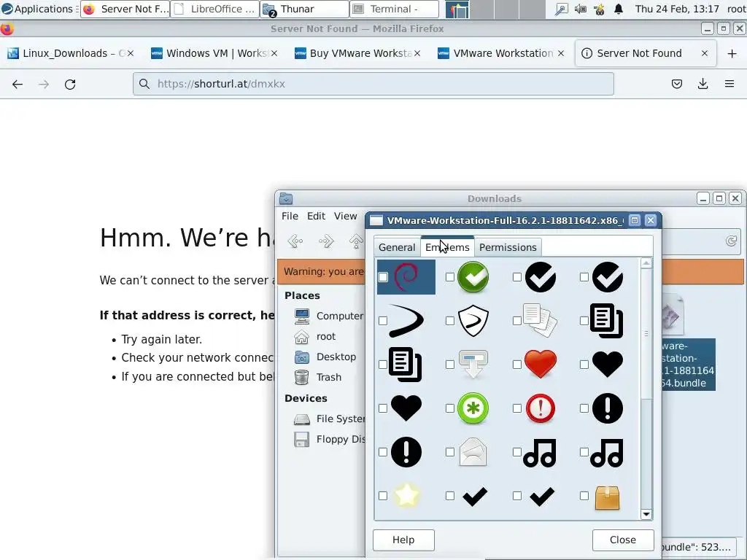
Task: Click the volume icon in system tray
Action: pos(580,9)
